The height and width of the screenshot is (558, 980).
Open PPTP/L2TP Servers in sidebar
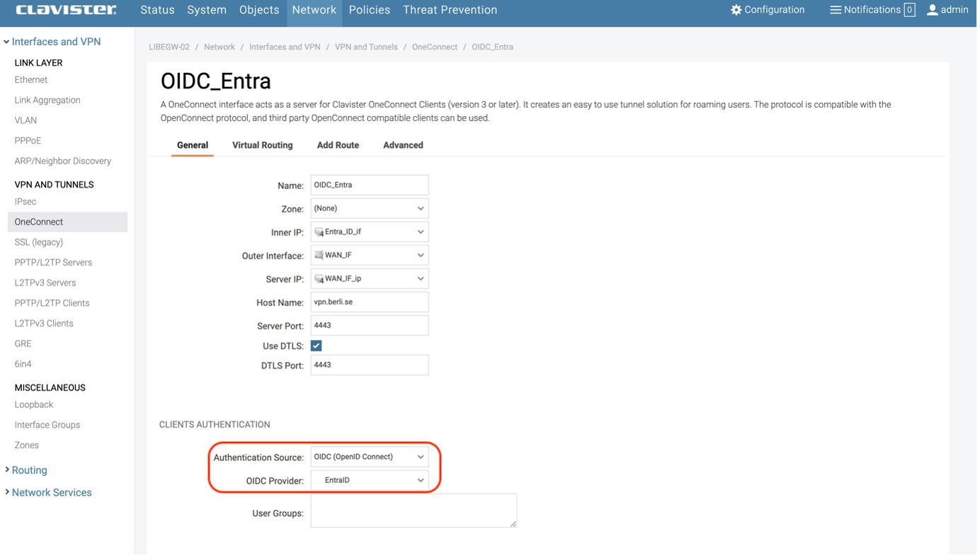53,263
